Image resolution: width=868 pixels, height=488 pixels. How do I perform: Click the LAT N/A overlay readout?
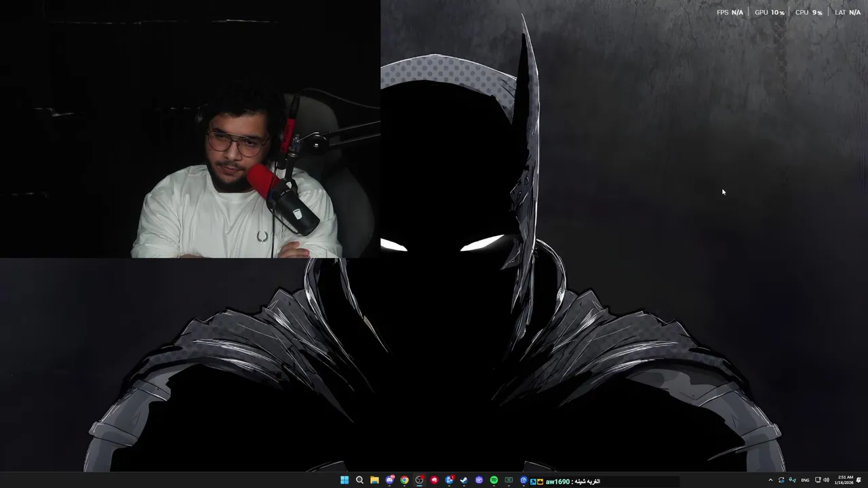pyautogui.click(x=848, y=12)
